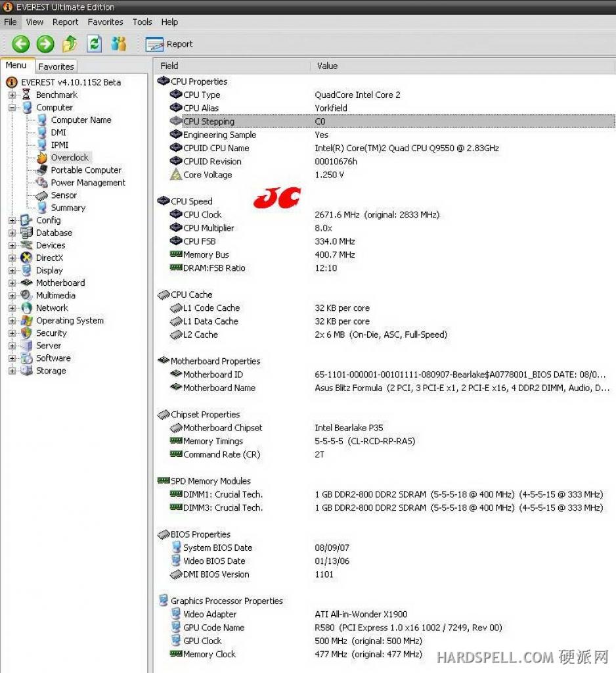The image size is (616, 673).
Task: Click the two-people Manage toolbar icon
Action: (119, 44)
